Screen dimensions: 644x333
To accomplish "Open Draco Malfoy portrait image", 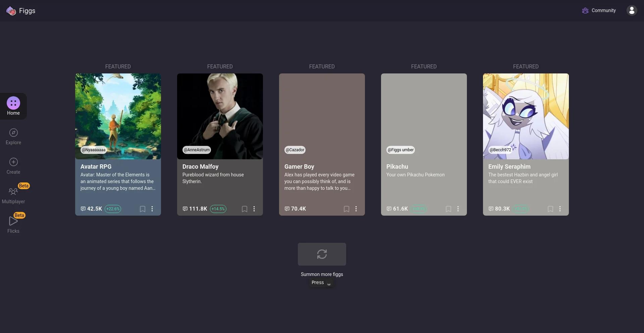I will (220, 116).
